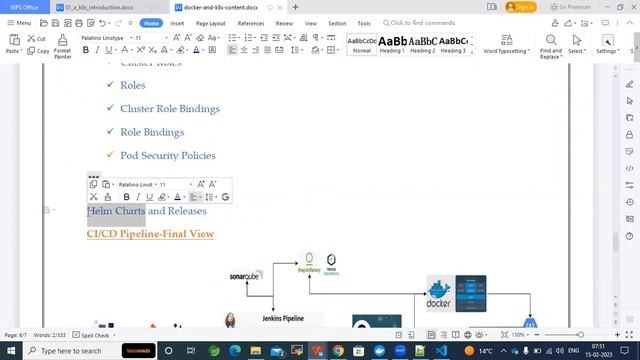640x360 pixels.
Task: Apply the Heading 3 style
Action: [453, 44]
